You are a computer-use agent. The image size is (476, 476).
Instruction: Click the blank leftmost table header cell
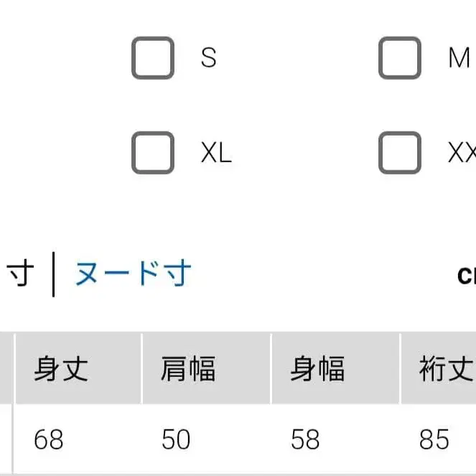[6, 369]
